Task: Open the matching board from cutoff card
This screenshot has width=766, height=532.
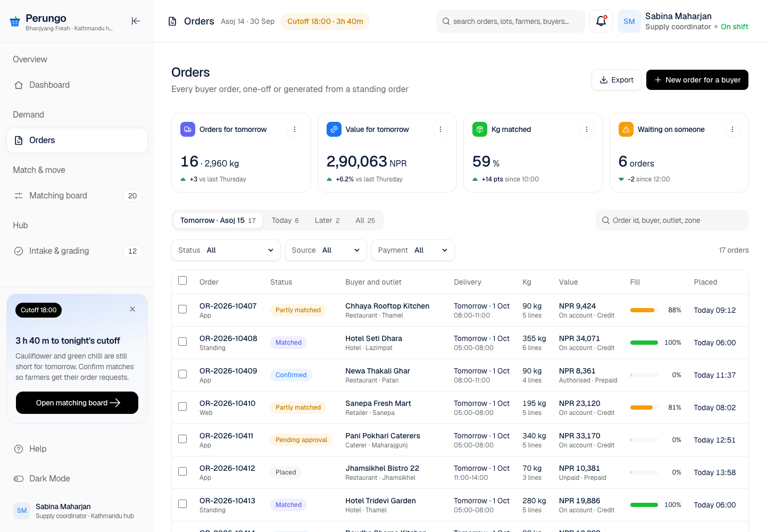Action: [x=77, y=403]
